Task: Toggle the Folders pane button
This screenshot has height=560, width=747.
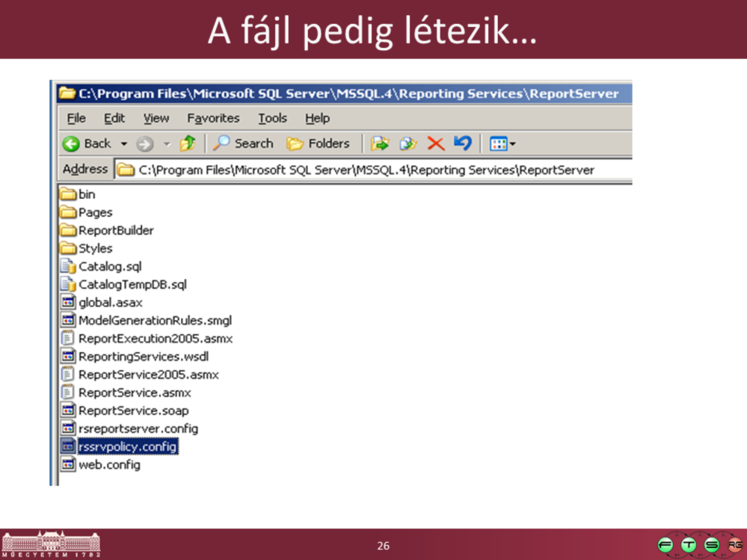Action: point(318,144)
